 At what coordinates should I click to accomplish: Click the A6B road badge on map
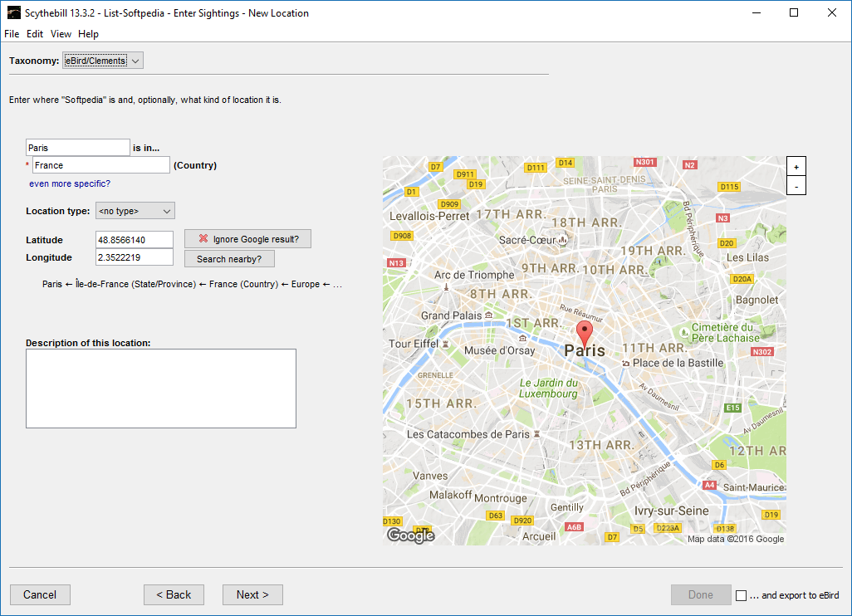[574, 527]
